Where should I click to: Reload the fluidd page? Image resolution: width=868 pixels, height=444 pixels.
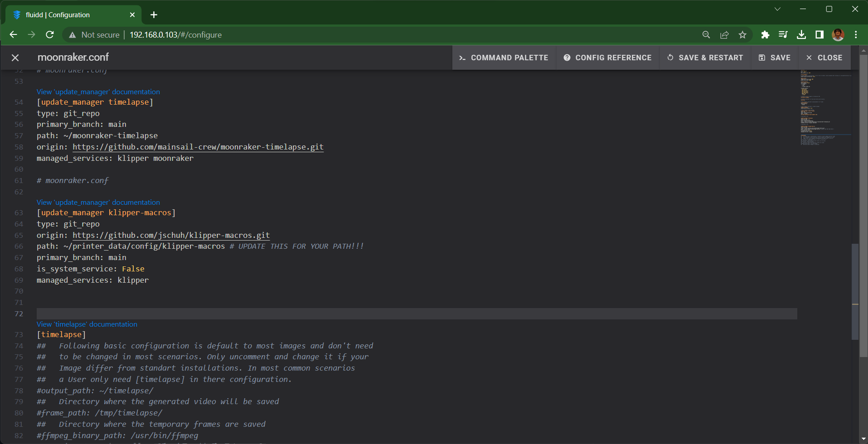point(50,34)
